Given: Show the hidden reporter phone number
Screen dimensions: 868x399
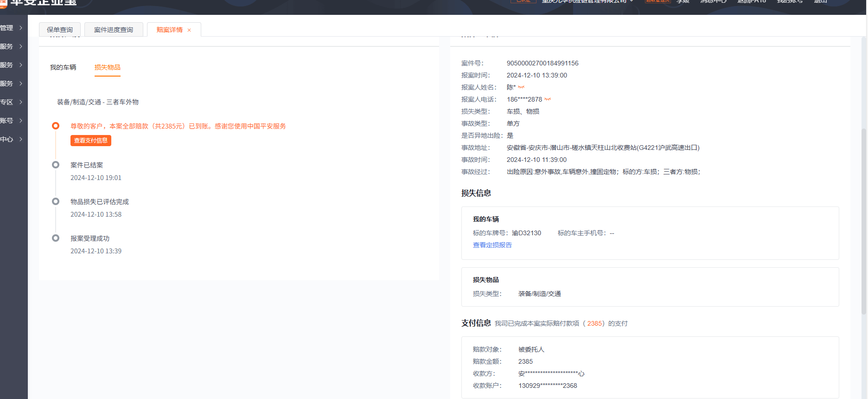Looking at the screenshot, I should tap(548, 99).
